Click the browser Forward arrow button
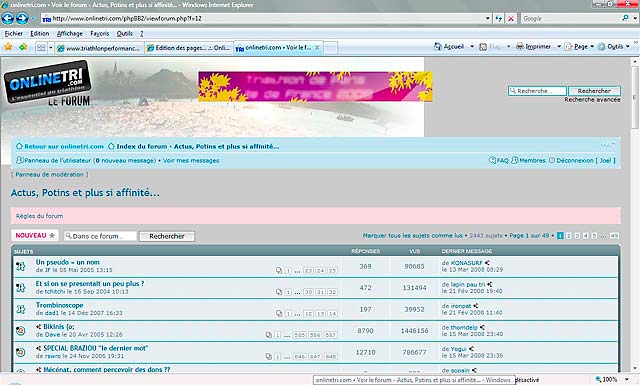This screenshot has height=385, width=640. pyautogui.click(x=22, y=18)
